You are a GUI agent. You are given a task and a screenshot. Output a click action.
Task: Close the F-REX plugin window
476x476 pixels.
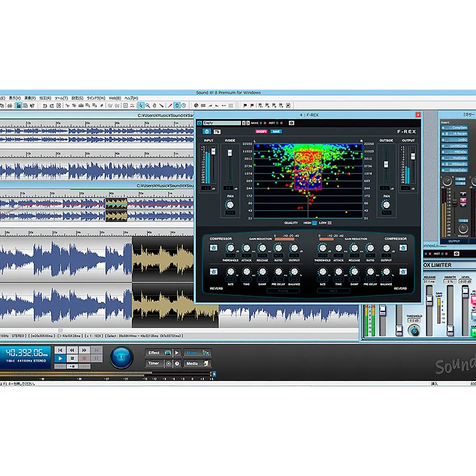point(418,115)
